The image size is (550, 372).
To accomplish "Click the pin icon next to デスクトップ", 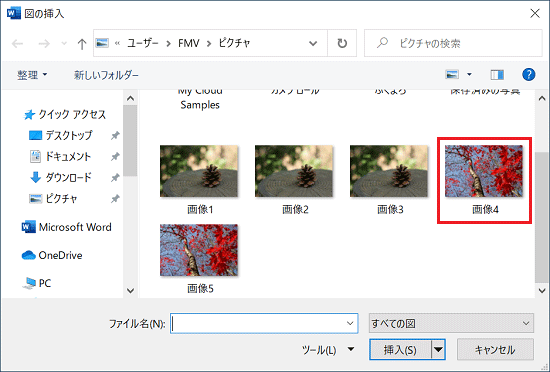I will 115,135.
